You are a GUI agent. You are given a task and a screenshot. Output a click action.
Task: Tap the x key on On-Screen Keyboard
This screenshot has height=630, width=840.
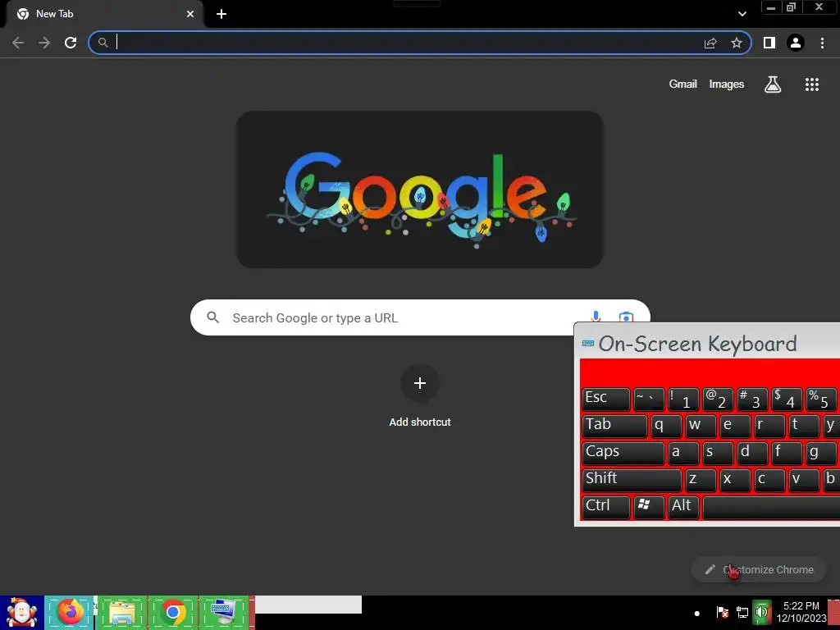pos(735,480)
